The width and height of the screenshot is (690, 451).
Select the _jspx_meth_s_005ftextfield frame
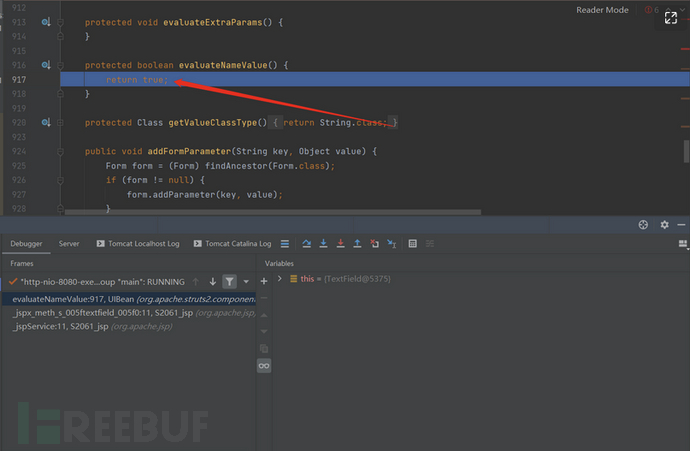(x=129, y=313)
